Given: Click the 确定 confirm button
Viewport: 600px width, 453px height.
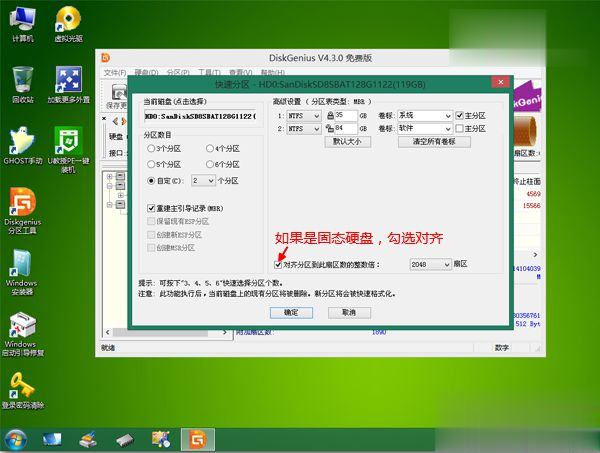Looking at the screenshot, I should pos(291,313).
